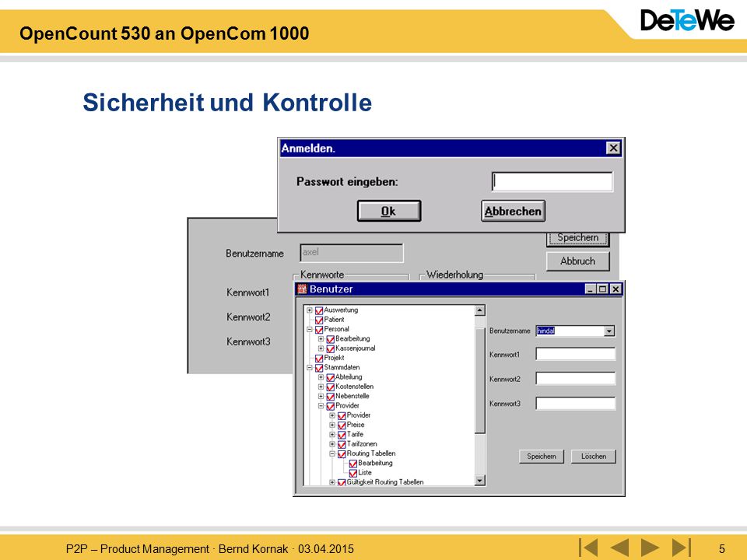
Task: Confirm login with the Ok button
Action: pos(389,211)
